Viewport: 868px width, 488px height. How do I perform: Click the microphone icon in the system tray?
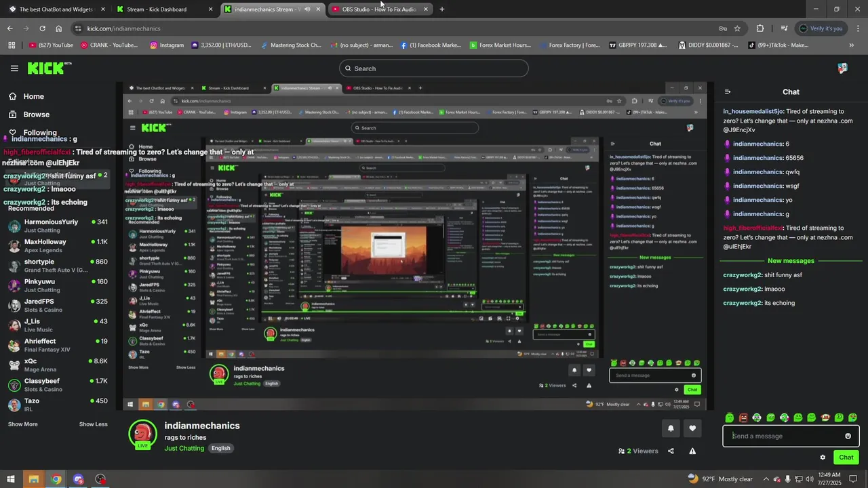[787, 479]
